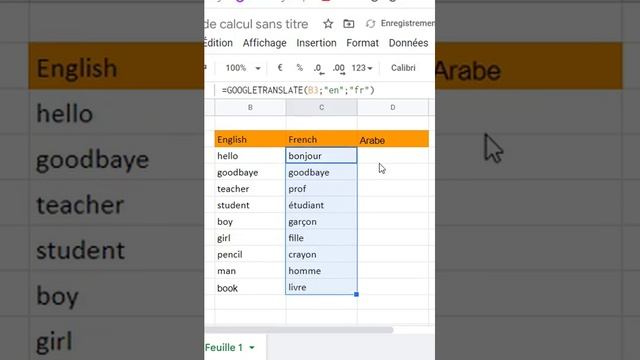Open the Affichage menu
Image resolution: width=640 pixels, height=360 pixels.
pos(264,43)
